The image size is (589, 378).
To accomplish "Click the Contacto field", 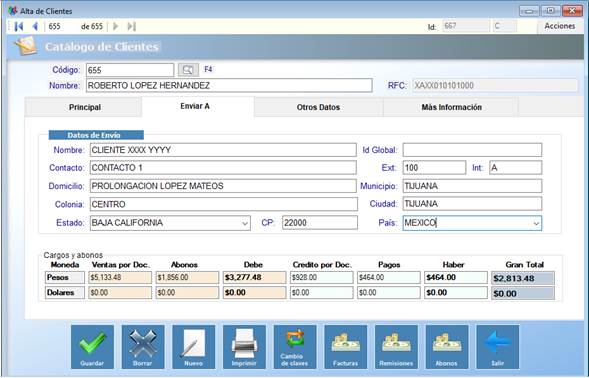I will (x=223, y=168).
